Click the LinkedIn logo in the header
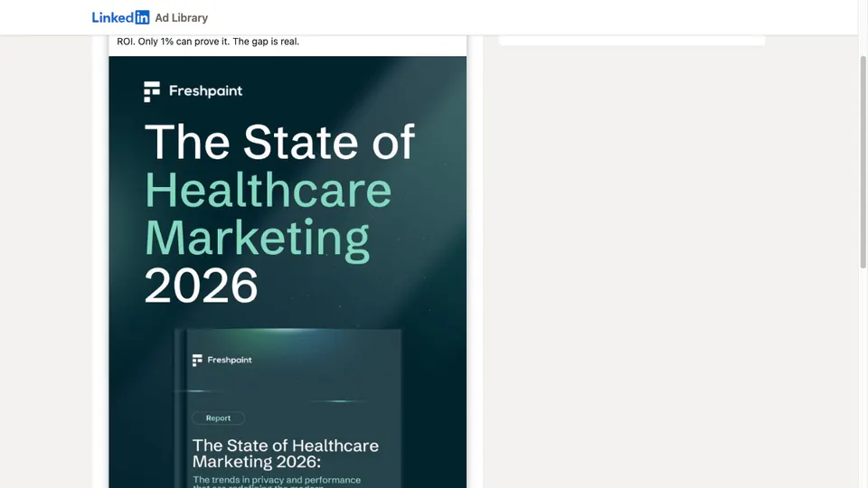This screenshot has height=488, width=868. click(x=120, y=18)
